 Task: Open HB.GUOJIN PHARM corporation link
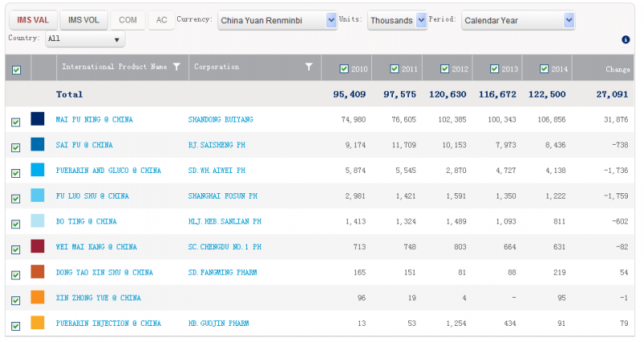pyautogui.click(x=218, y=323)
